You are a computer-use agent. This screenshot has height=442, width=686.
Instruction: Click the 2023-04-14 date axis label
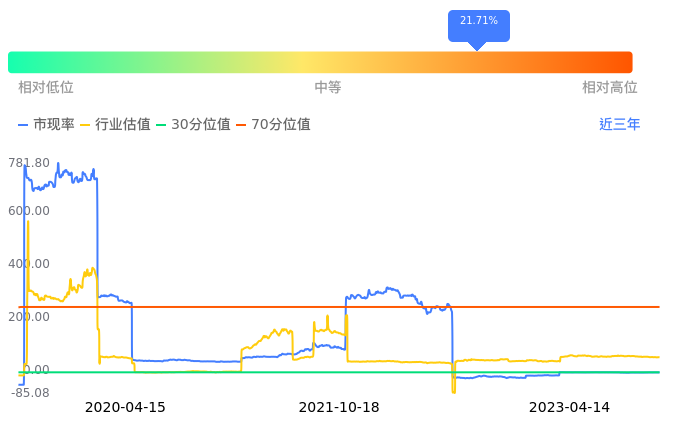(x=569, y=407)
